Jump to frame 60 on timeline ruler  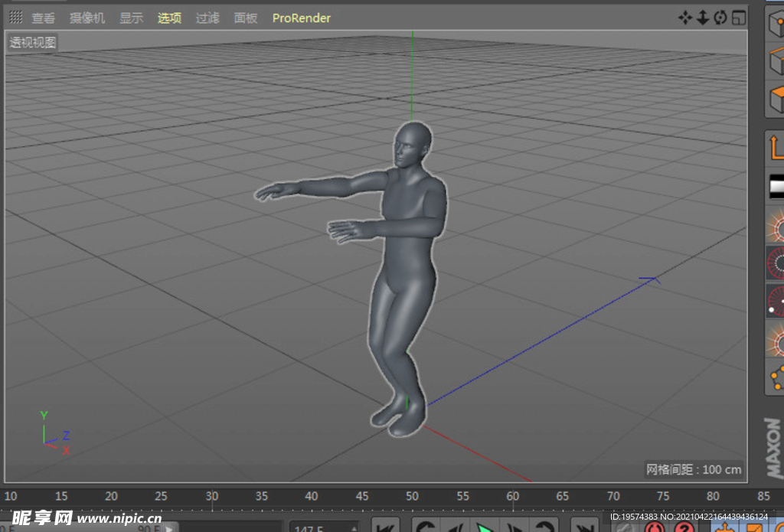pos(512,496)
